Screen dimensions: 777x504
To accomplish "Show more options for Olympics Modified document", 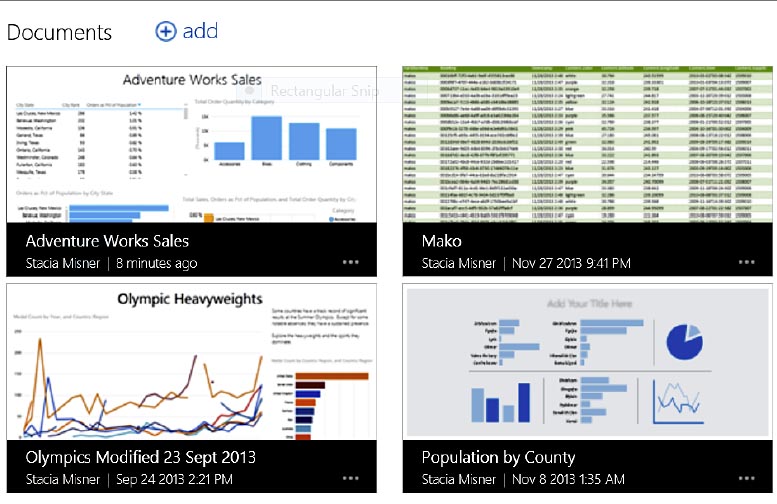I will 350,479.
